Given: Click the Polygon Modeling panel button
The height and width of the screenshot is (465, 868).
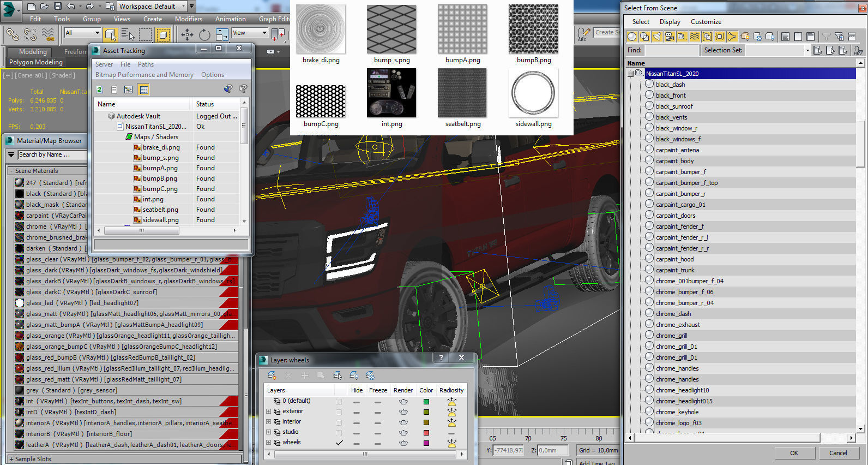Looking at the screenshot, I should (x=36, y=62).
